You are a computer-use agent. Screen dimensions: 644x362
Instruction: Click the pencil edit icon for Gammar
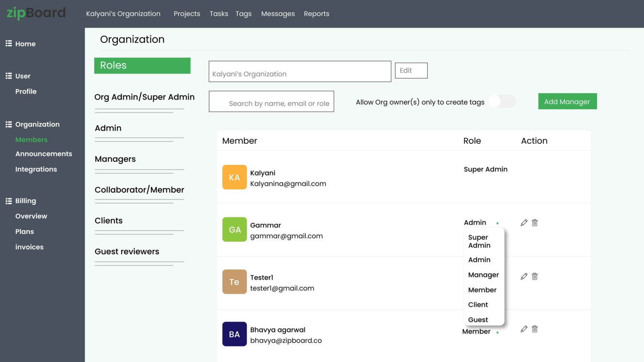point(524,222)
